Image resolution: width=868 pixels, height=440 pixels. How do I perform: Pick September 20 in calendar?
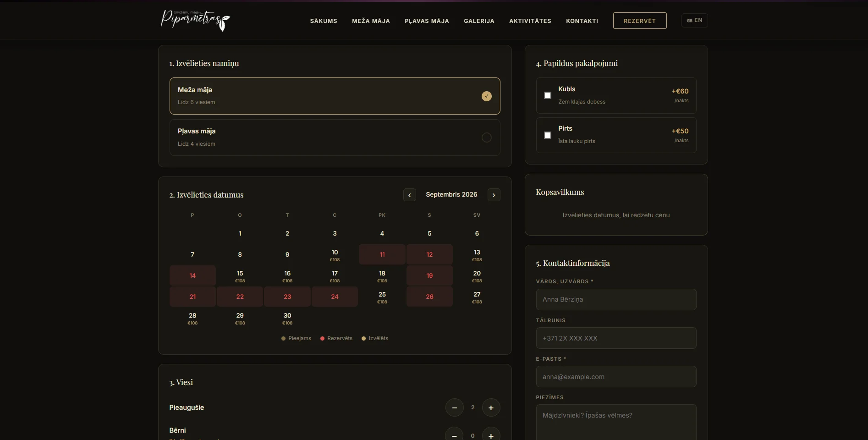coord(477,276)
